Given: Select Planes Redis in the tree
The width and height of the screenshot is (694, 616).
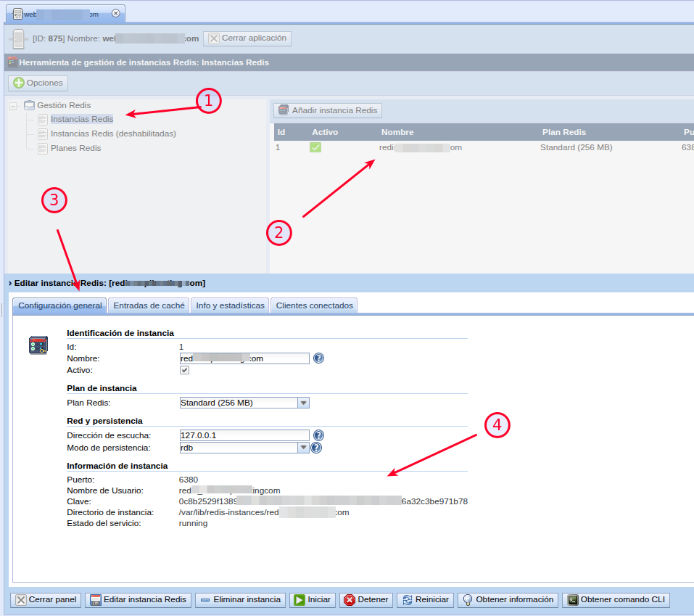Looking at the screenshot, I should [x=75, y=148].
